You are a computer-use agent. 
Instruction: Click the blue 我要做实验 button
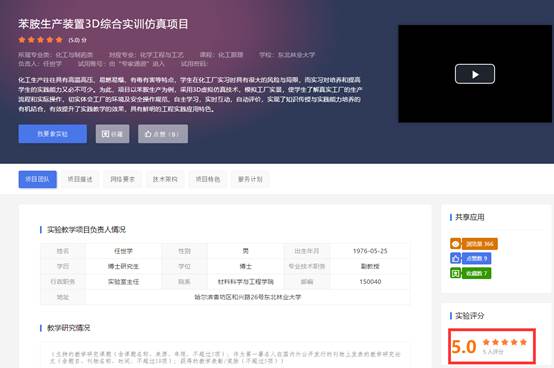click(x=53, y=134)
